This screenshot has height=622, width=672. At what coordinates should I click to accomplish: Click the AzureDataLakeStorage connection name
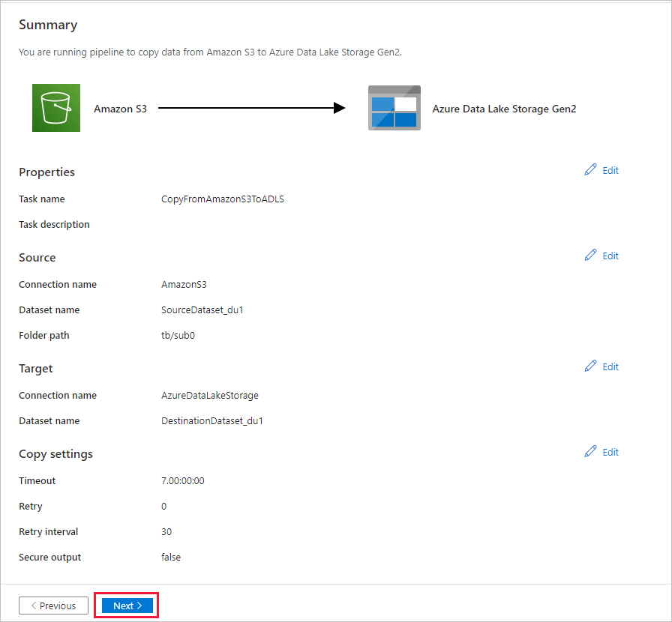[210, 396]
